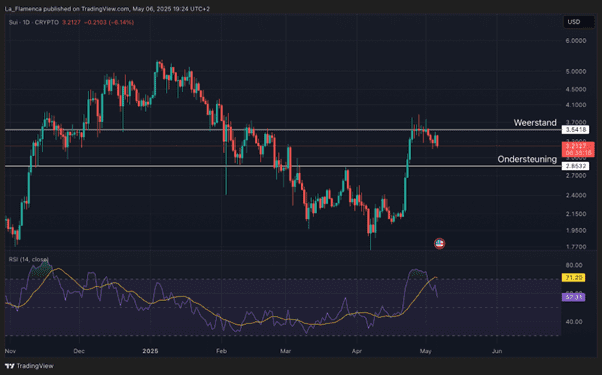Click the Dec label on time axis
Screen dimensions: 602x375
pyautogui.click(x=79, y=351)
